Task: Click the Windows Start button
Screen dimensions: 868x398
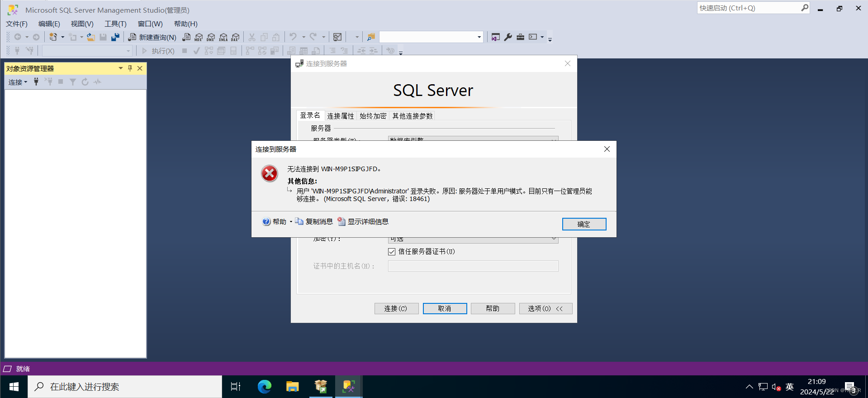Action: pos(14,387)
